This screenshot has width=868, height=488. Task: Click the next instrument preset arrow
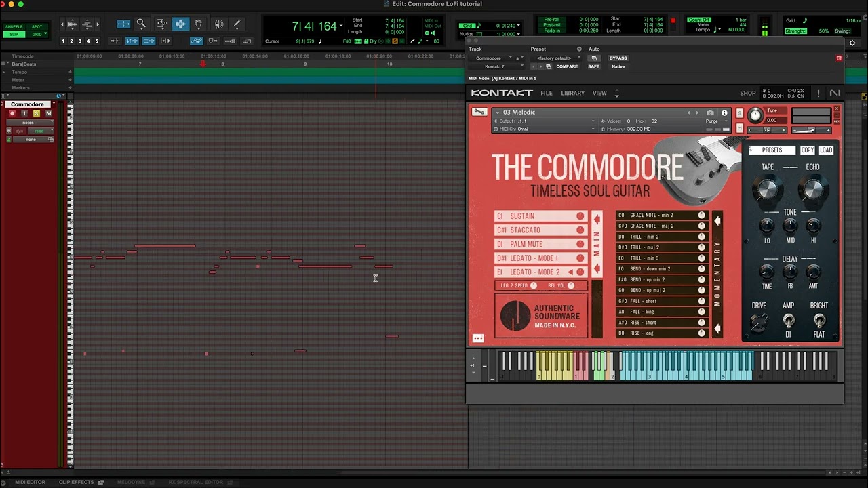pyautogui.click(x=696, y=113)
